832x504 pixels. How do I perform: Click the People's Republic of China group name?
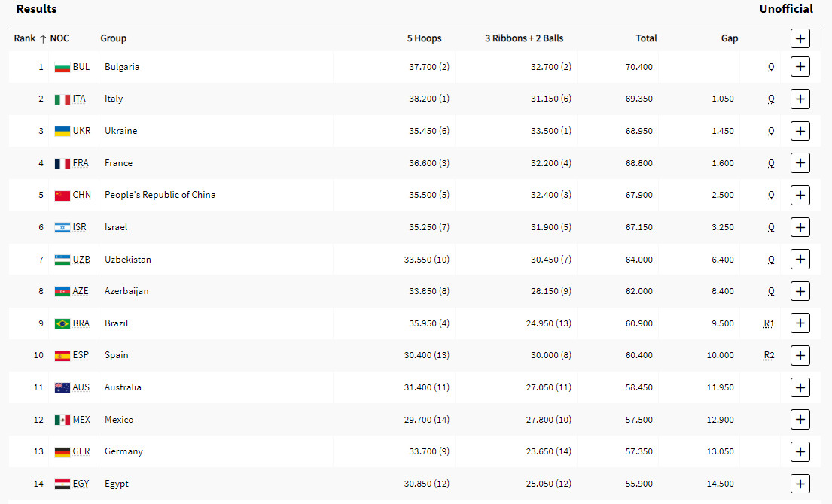pyautogui.click(x=160, y=195)
